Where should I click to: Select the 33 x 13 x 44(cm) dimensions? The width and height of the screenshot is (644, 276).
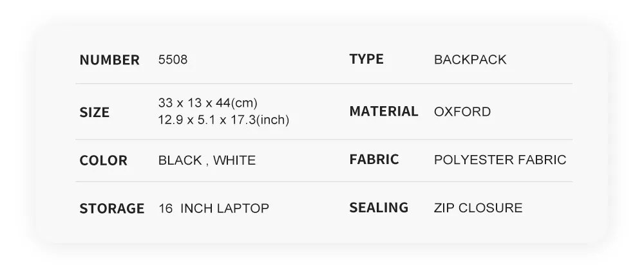208,103
